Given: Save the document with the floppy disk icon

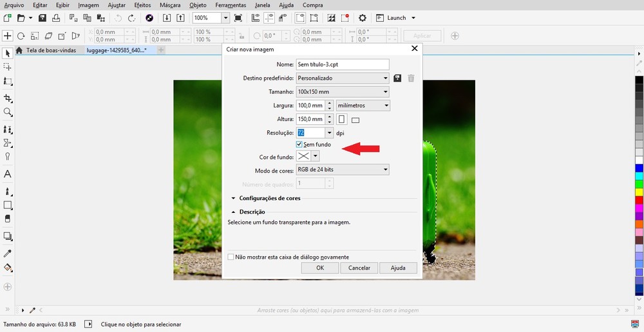Looking at the screenshot, I should click(x=43, y=17).
